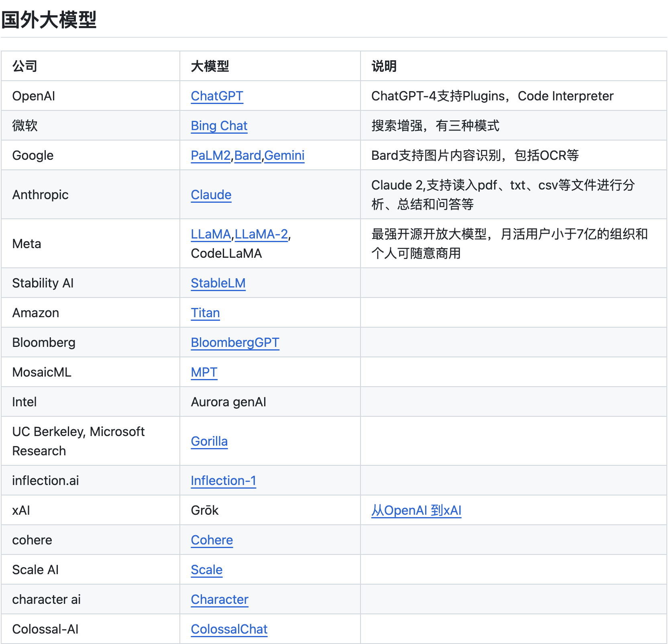Follow the Bard link
The image size is (668, 644).
click(x=247, y=155)
